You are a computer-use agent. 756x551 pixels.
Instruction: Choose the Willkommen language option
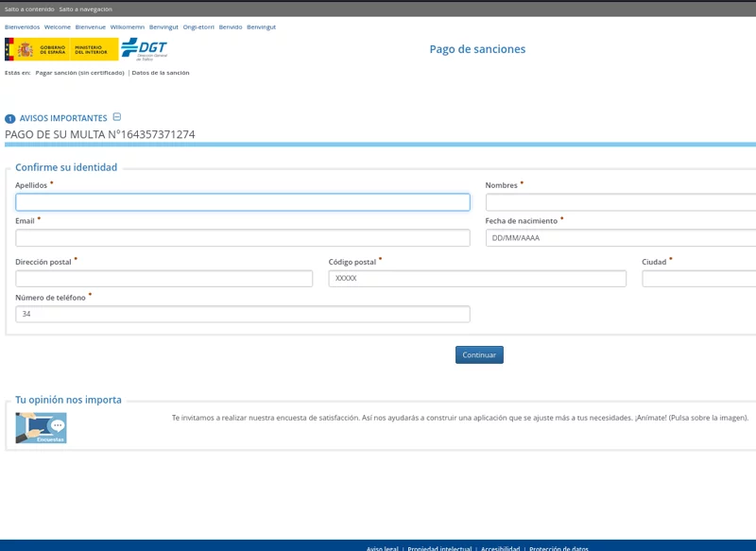coord(128,27)
